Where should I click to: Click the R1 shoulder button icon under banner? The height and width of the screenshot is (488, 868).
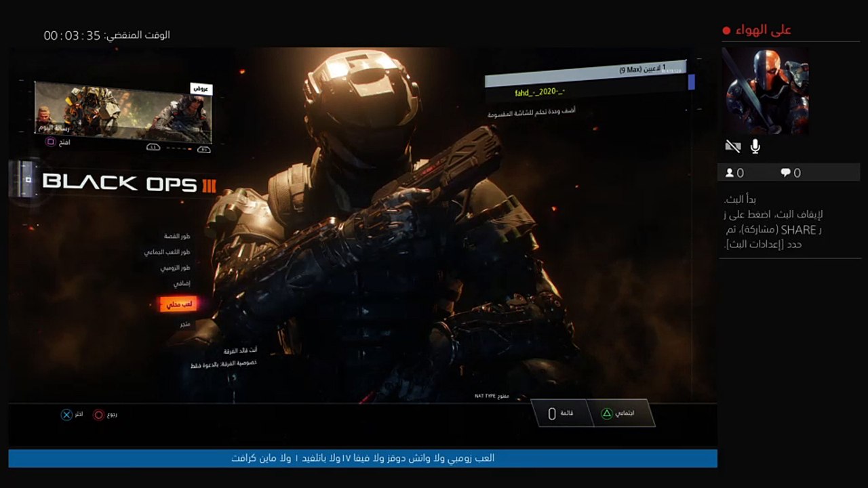pos(204,149)
